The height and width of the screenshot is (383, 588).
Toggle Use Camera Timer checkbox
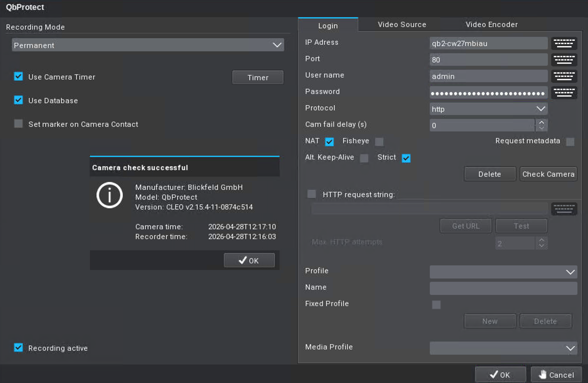pos(18,77)
